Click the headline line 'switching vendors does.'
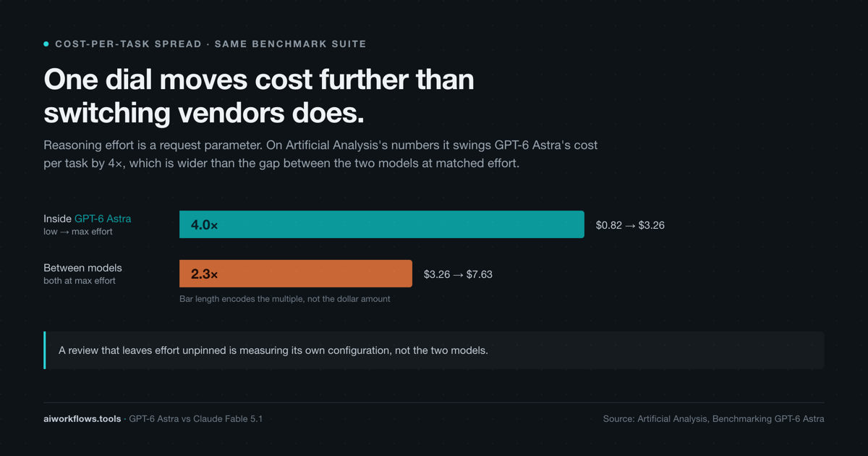 tap(204, 112)
